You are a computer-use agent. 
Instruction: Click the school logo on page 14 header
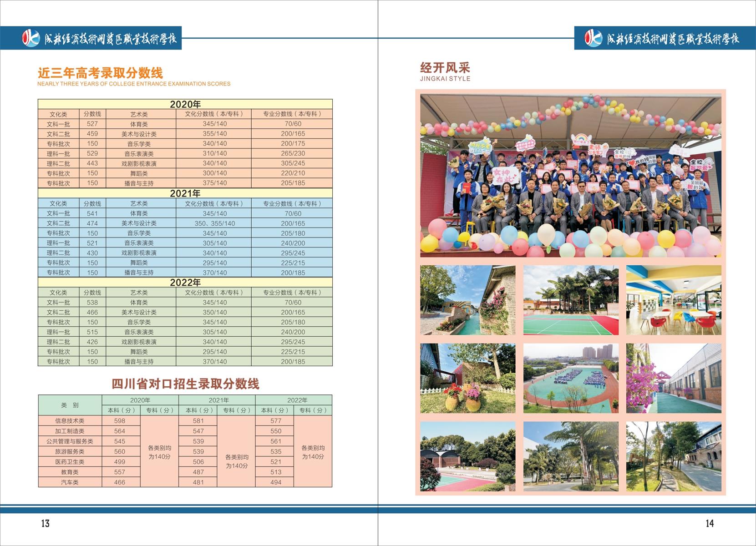click(x=593, y=38)
